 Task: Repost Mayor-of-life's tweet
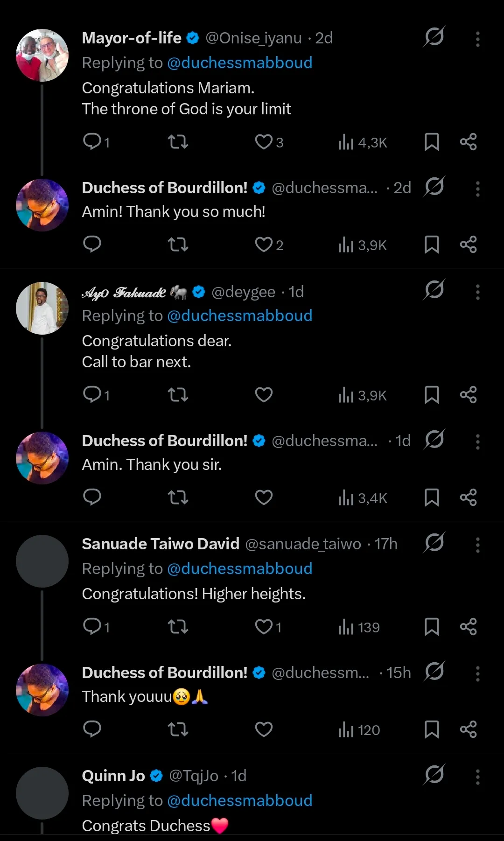tap(178, 141)
